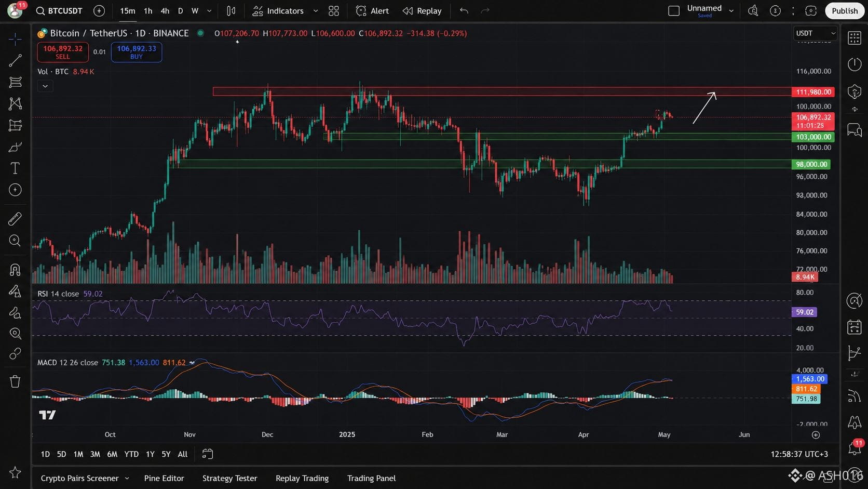
Task: Select the text annotation tool
Action: point(15,168)
